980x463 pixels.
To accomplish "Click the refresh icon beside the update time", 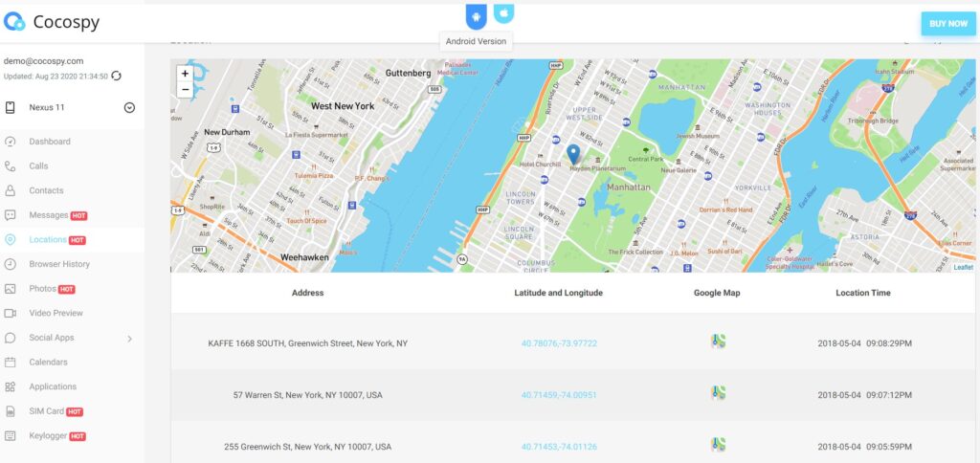I will click(117, 76).
